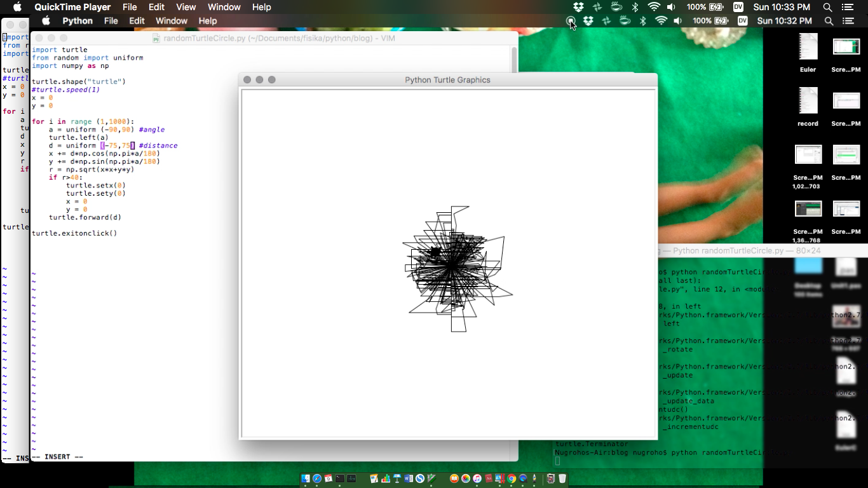
Task: Click the DV input source in the 10:33 PM bar
Action: 738,7
